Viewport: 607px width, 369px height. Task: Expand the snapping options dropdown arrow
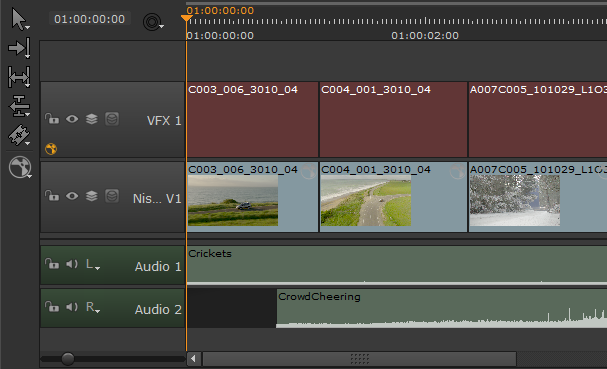[161, 26]
